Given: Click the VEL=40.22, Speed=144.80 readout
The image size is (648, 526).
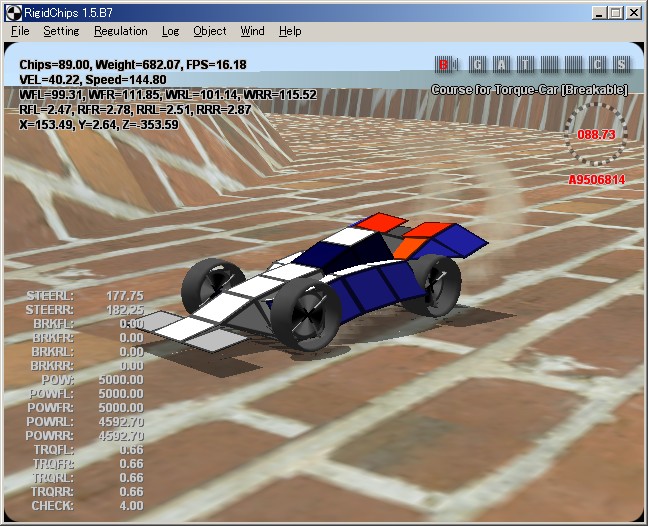Looking at the screenshot, I should 93,80.
